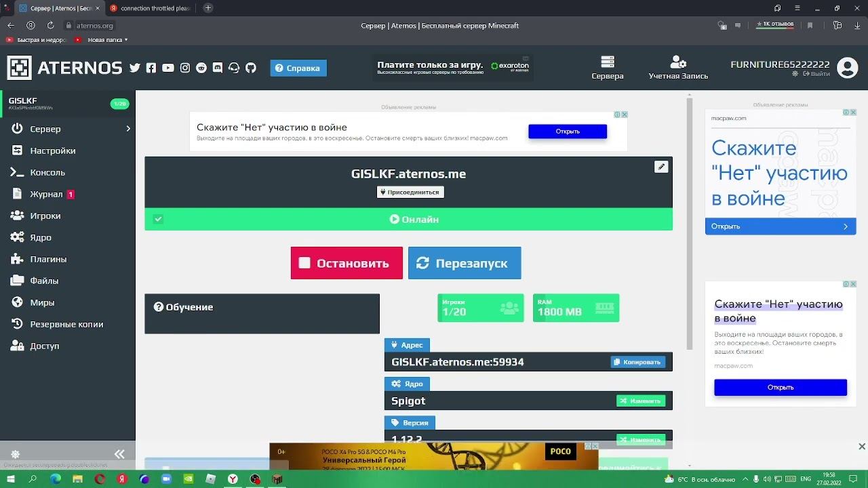
Task: Open Учетная Запись account settings
Action: coord(678,68)
